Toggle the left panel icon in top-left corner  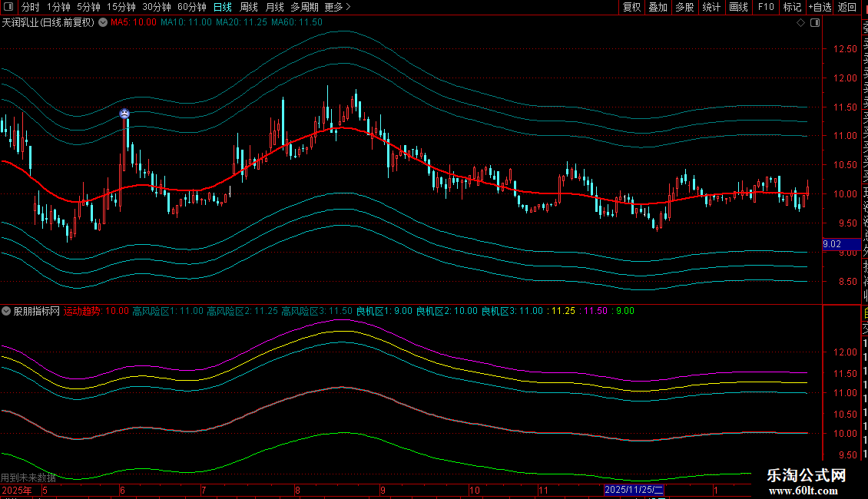coord(8,7)
